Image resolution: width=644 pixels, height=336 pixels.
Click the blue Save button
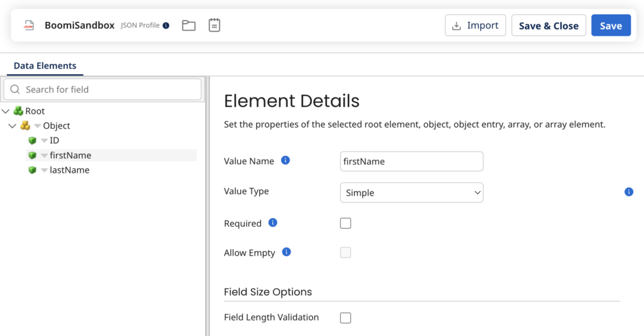click(x=611, y=26)
